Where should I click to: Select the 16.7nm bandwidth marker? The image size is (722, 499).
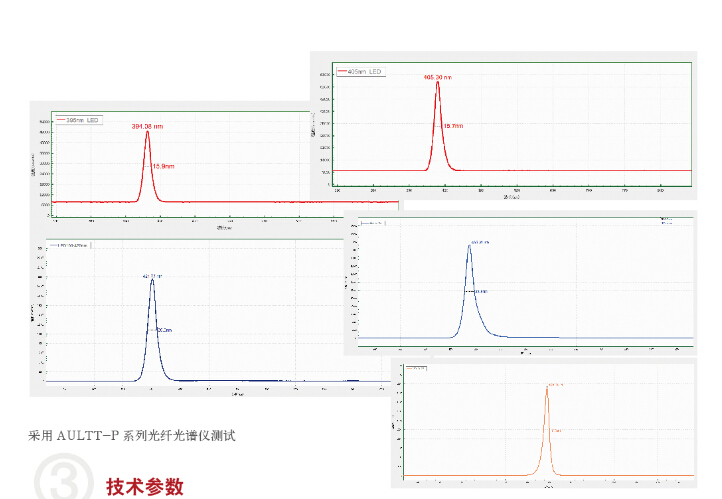[452, 125]
